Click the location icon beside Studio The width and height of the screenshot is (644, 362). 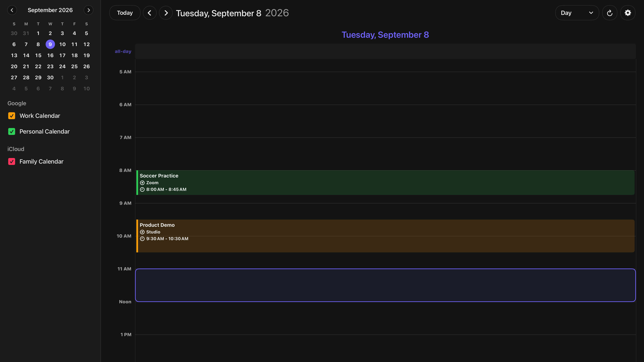coord(142,232)
